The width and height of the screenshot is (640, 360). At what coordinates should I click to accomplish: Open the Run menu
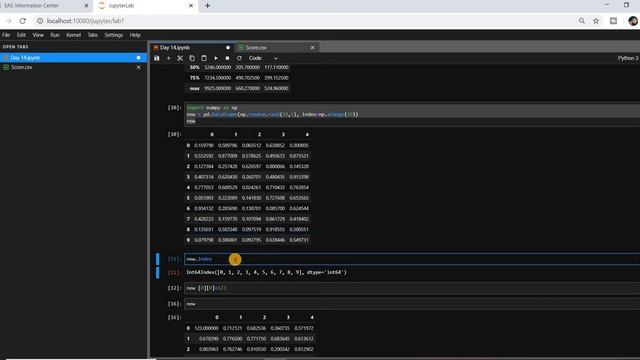point(55,35)
